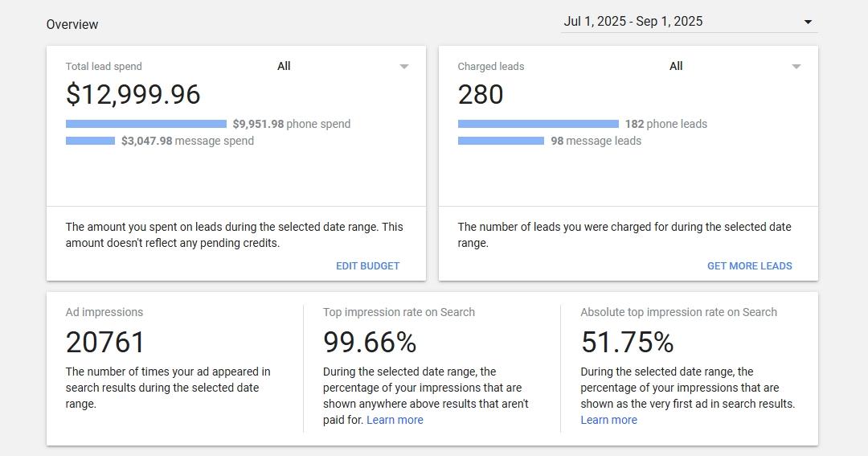Select the phone leads bar
Viewport: 868px width, 456px height.
point(538,124)
